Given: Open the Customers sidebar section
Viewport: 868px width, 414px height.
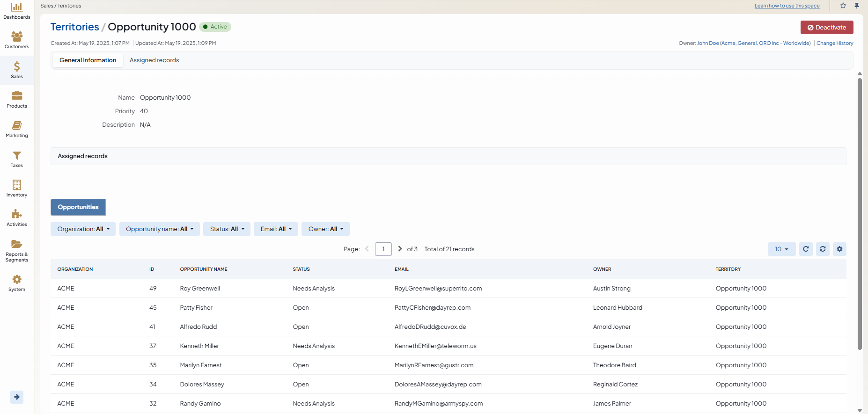Looking at the screenshot, I should point(17,40).
